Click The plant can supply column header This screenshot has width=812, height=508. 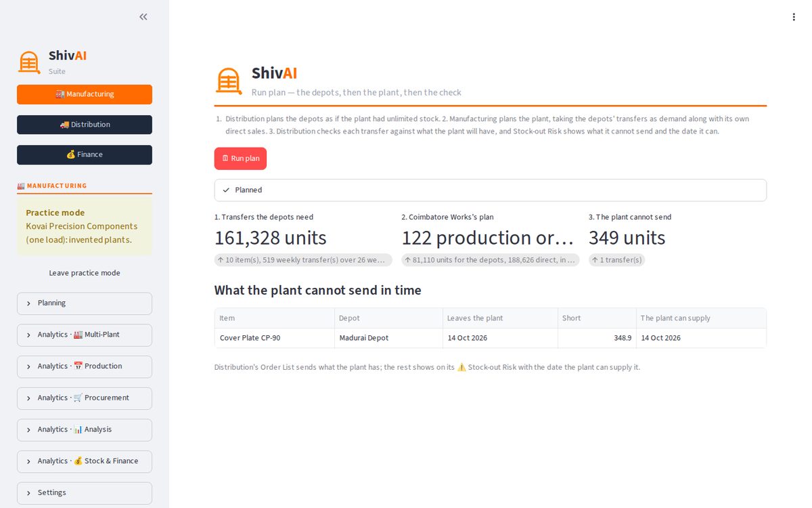[x=701, y=318]
